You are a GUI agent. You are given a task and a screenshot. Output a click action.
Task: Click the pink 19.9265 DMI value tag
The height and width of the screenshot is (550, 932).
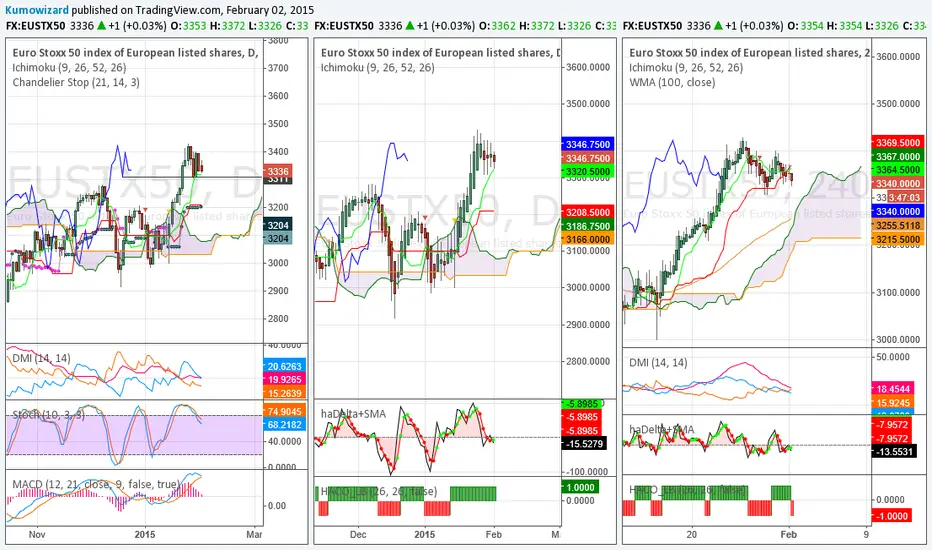(285, 379)
